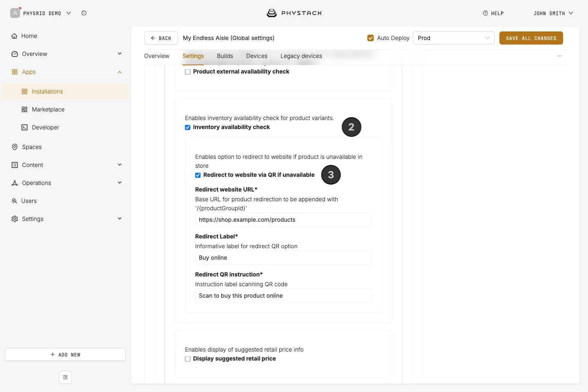The height and width of the screenshot is (392, 588).
Task: Click the Redirect website URL field
Action: pos(283,220)
